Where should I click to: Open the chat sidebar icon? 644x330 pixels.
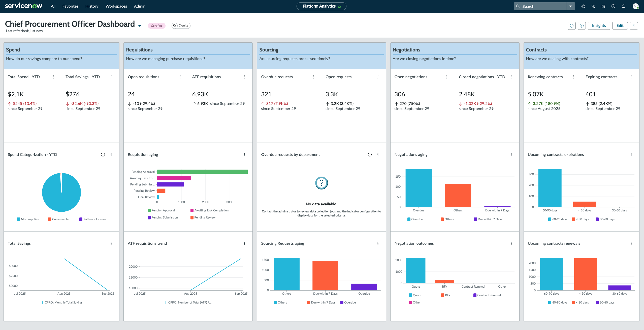click(593, 6)
